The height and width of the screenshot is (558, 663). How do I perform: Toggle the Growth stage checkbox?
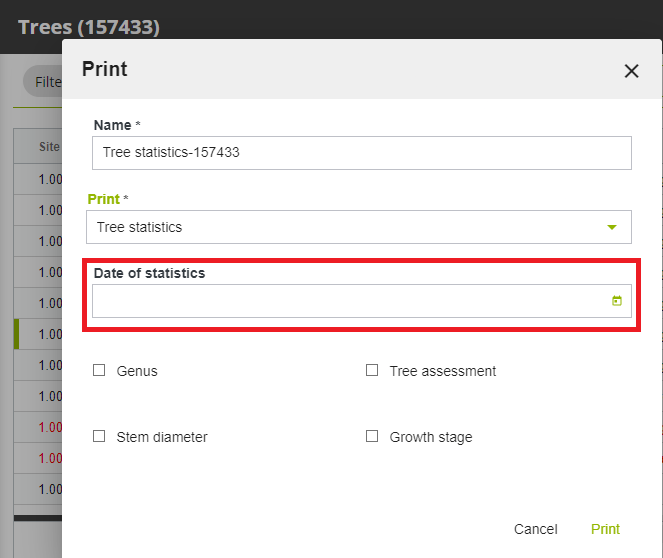(372, 436)
